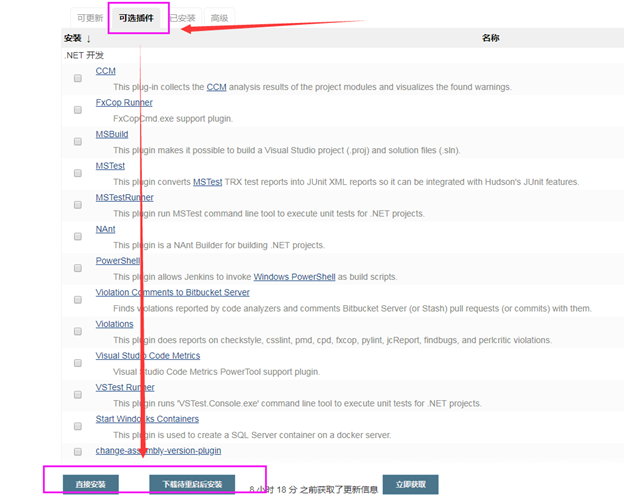The image size is (624, 497).
Task: Click the .NET 开发 category heading
Action: pyautogui.click(x=84, y=55)
